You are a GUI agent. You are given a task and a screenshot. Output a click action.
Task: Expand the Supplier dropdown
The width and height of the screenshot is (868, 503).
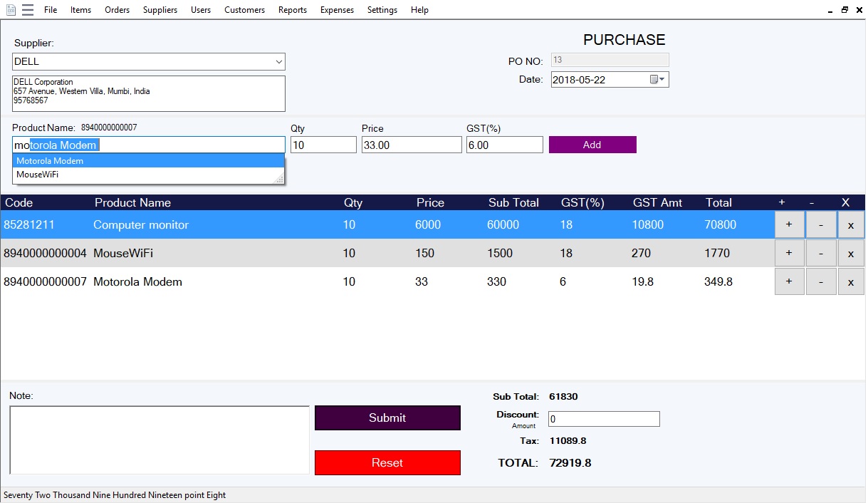click(x=278, y=62)
